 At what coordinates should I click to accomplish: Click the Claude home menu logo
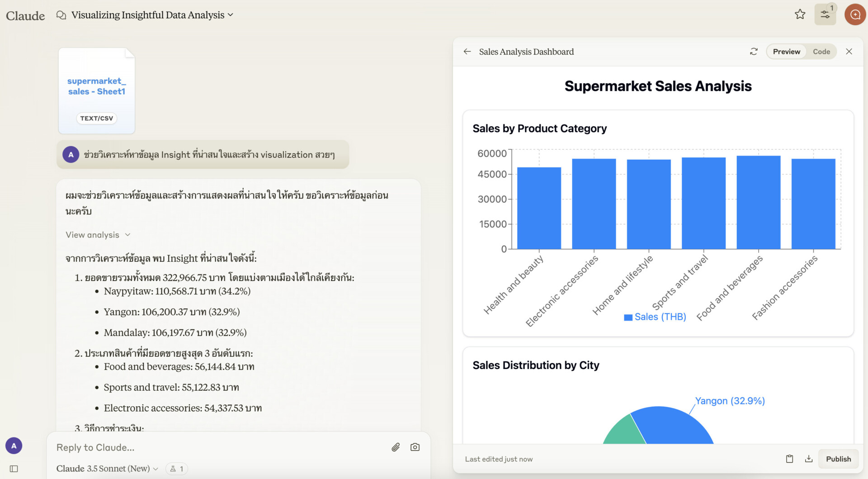[x=25, y=14]
